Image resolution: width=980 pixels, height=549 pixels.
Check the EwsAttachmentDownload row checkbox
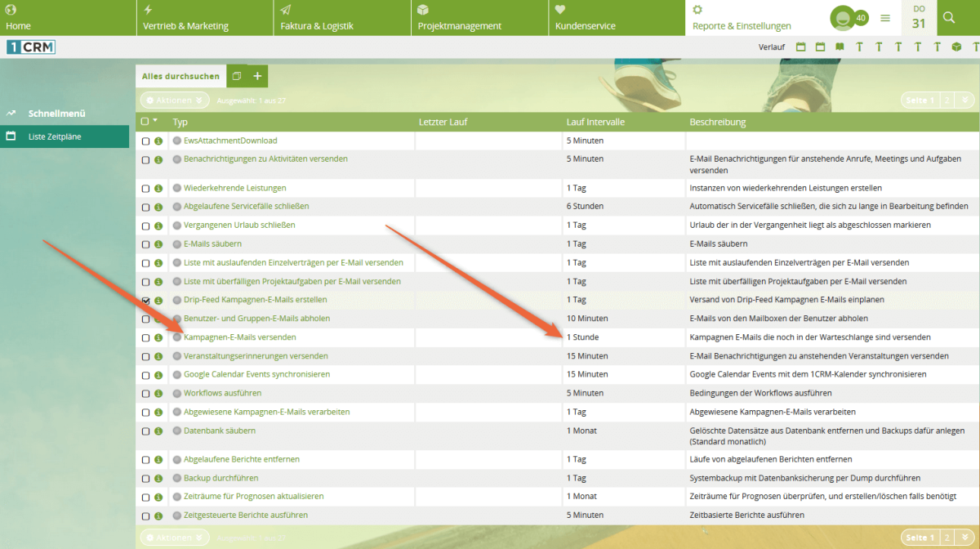145,141
